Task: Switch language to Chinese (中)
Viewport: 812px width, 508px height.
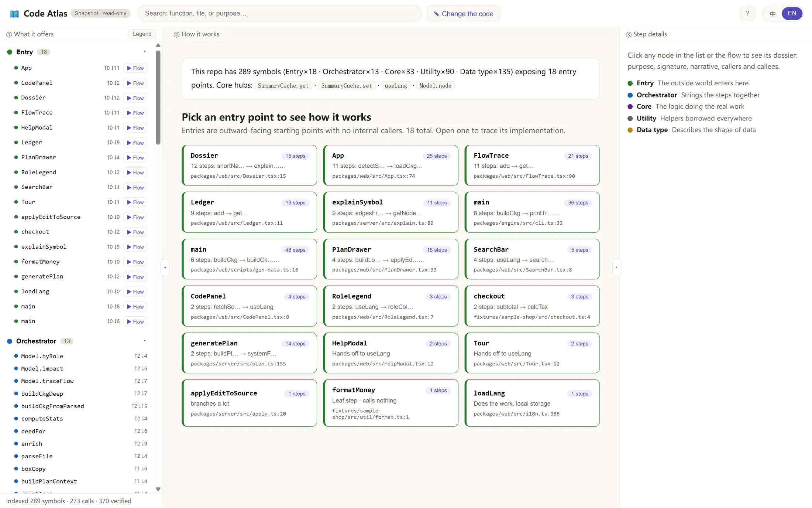Action: click(773, 14)
